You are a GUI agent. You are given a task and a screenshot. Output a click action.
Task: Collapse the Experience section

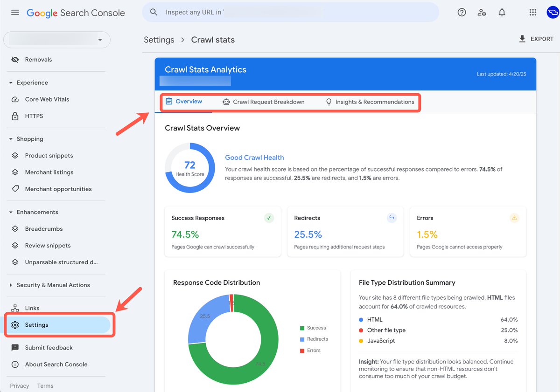[11, 83]
